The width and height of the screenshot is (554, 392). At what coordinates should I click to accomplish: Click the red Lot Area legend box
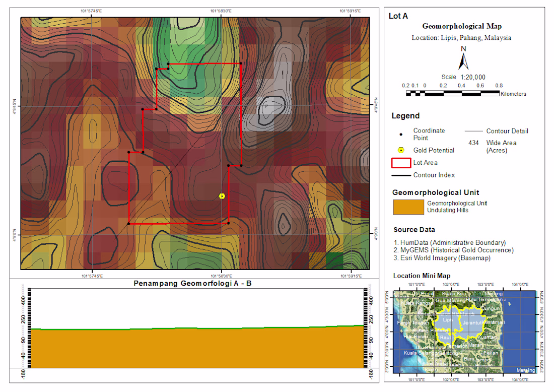pyautogui.click(x=401, y=163)
